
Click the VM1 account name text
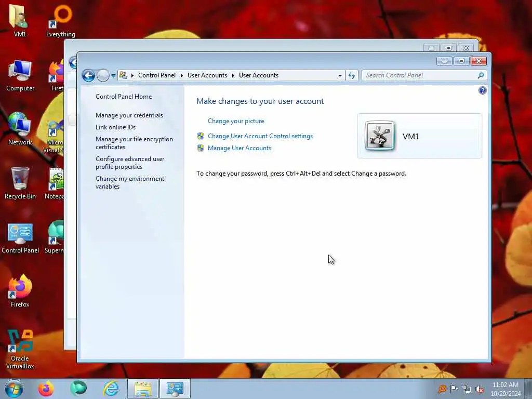pyautogui.click(x=411, y=137)
